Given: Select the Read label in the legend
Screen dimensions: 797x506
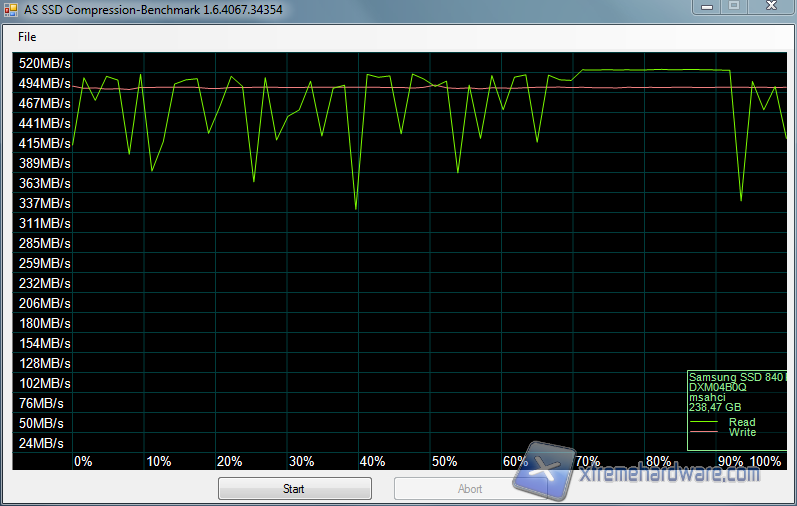Looking at the screenshot, I should 742,422.
